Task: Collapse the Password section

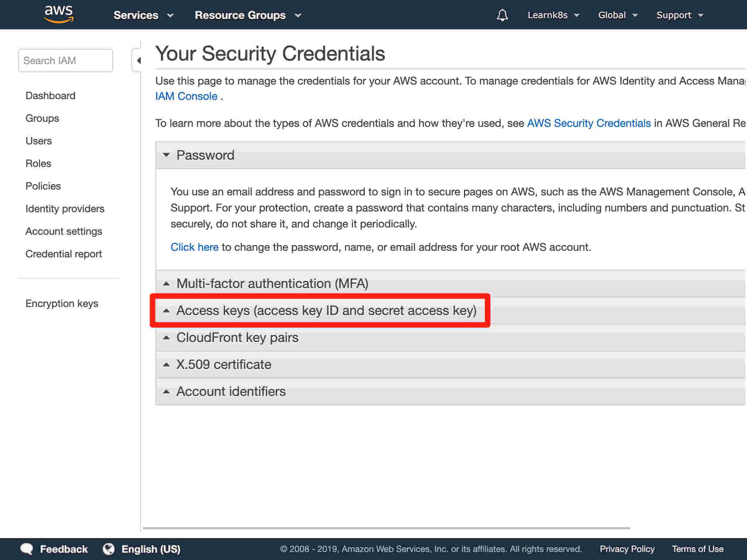Action: (450, 155)
